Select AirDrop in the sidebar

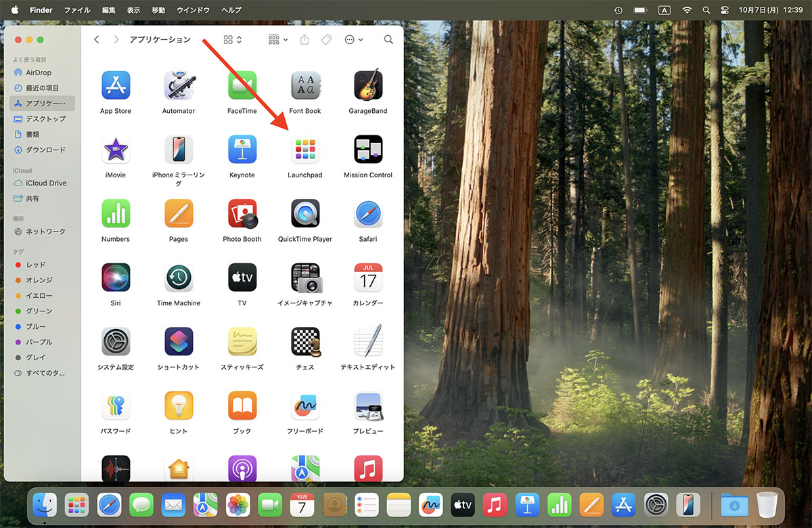(42, 72)
